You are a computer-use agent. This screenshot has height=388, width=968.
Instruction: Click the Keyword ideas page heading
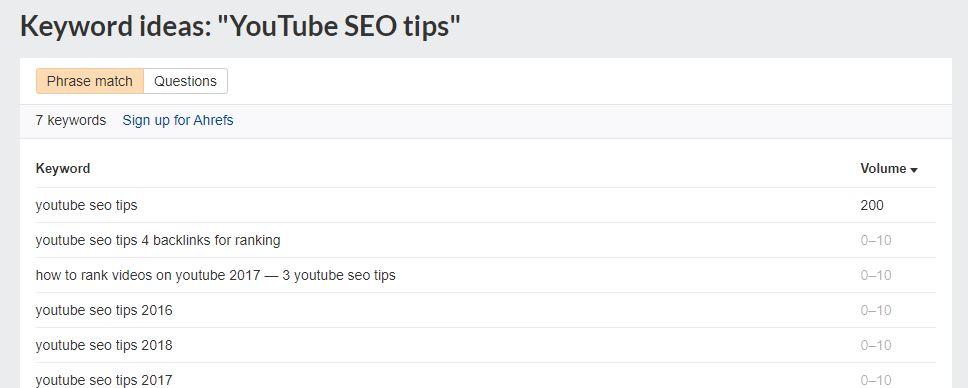241,26
